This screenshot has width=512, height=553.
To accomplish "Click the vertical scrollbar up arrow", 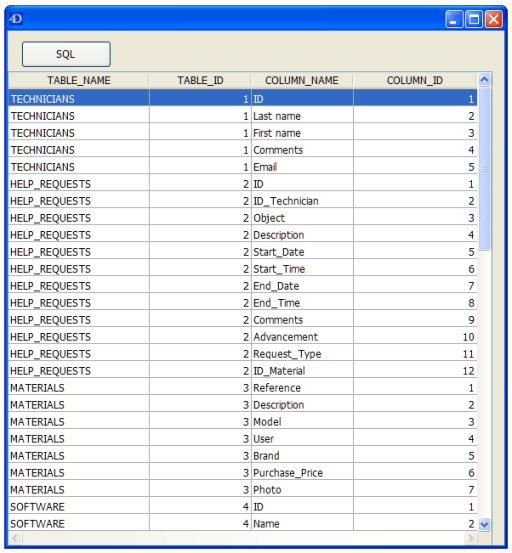I will pos(484,80).
